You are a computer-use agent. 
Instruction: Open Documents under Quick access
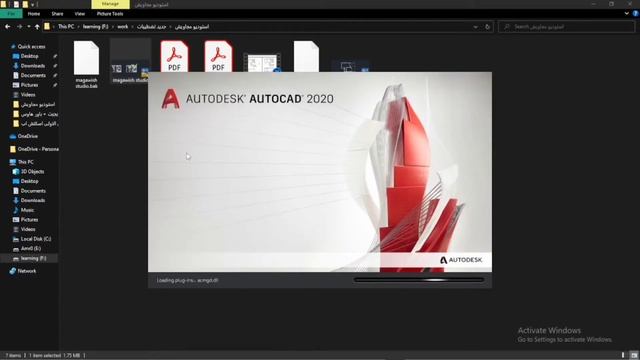coord(29,76)
